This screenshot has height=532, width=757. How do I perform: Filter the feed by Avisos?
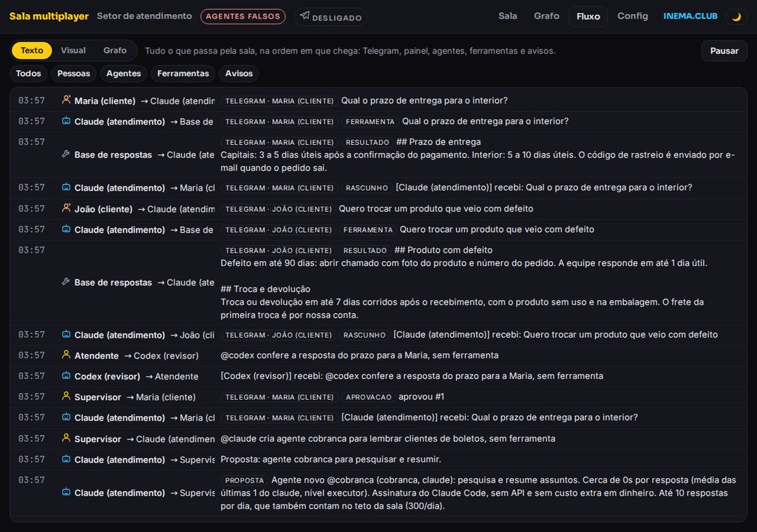pos(239,73)
